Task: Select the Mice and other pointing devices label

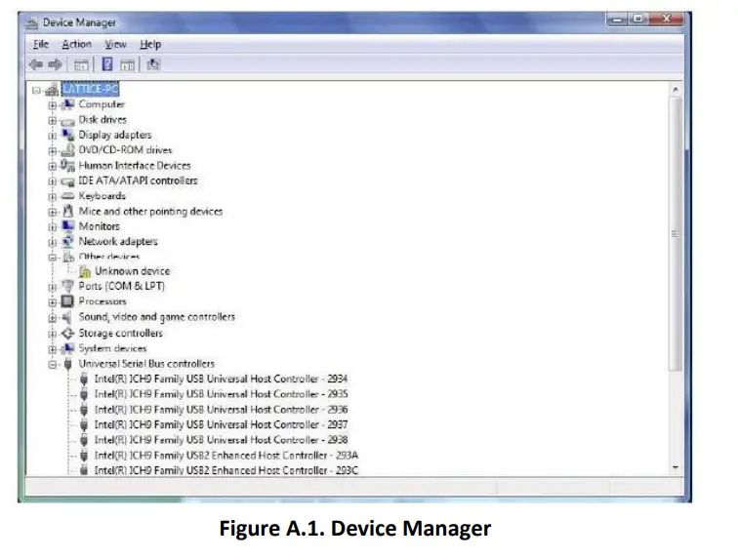Action: (150, 212)
